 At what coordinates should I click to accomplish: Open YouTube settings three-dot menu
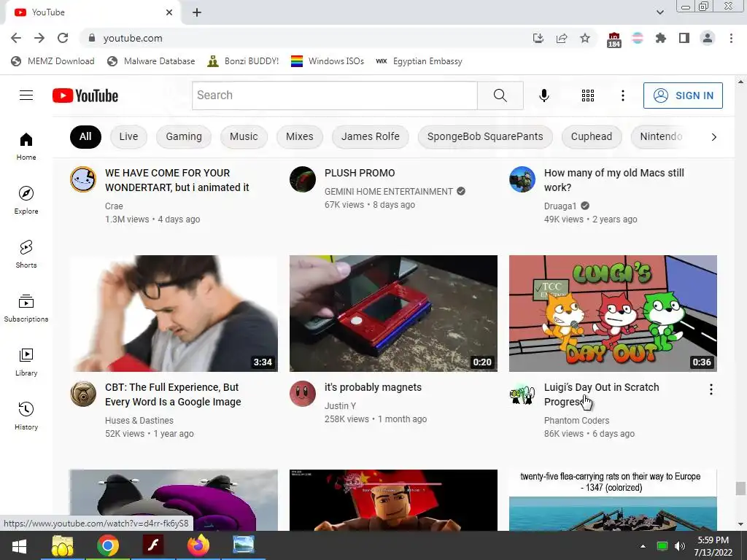623,96
